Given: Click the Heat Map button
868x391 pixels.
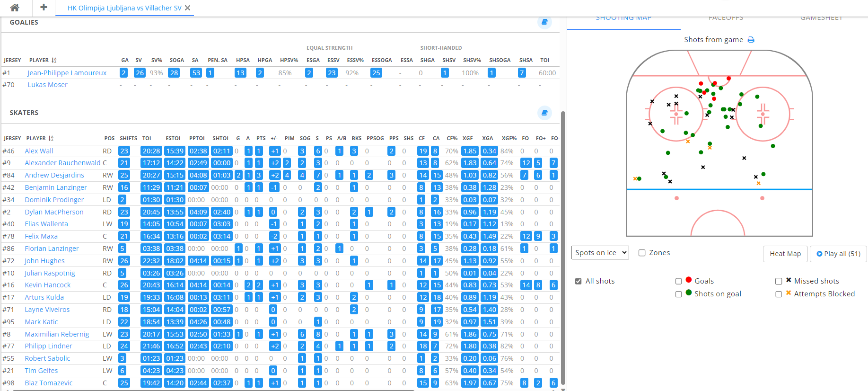Looking at the screenshot, I should 785,254.
